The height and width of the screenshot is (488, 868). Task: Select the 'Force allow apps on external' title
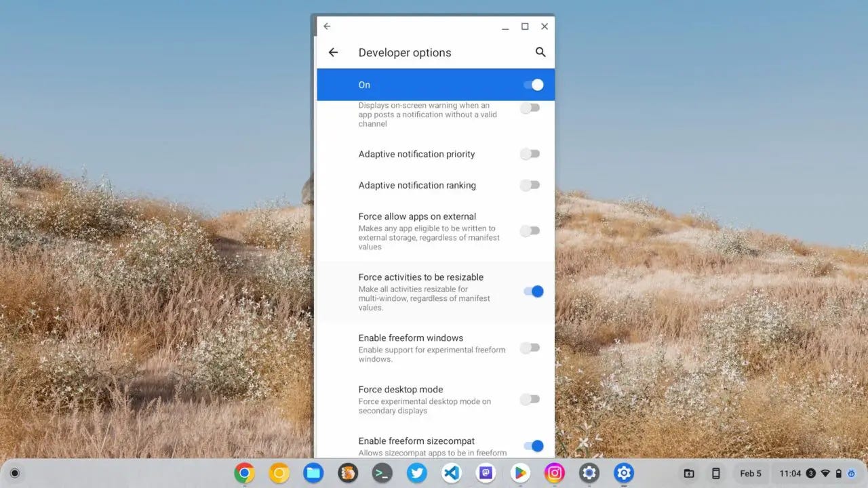click(x=418, y=216)
